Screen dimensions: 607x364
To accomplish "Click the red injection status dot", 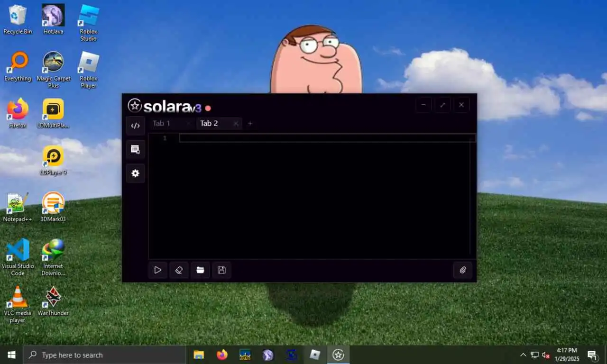I will tap(208, 108).
